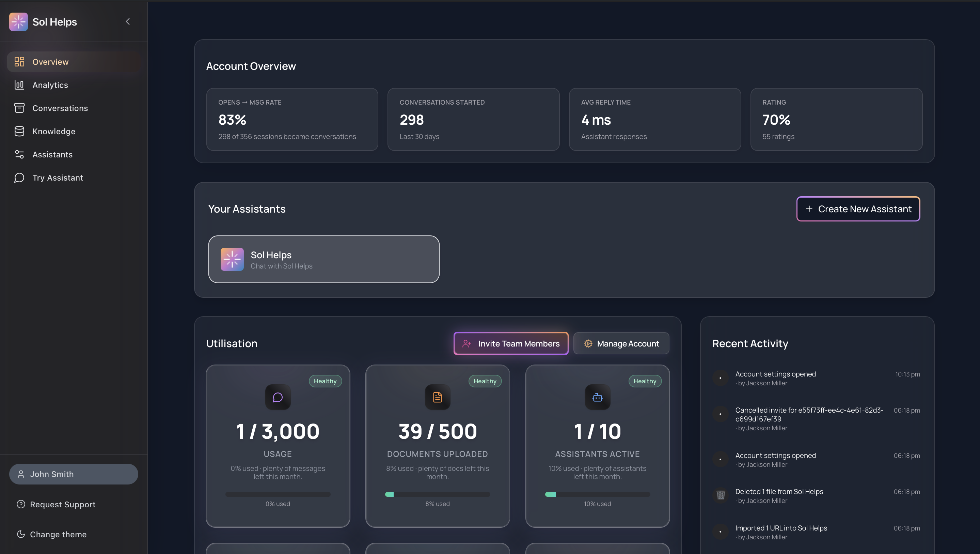The image size is (980, 554).
Task: Click Invite Team Members button
Action: tap(510, 343)
